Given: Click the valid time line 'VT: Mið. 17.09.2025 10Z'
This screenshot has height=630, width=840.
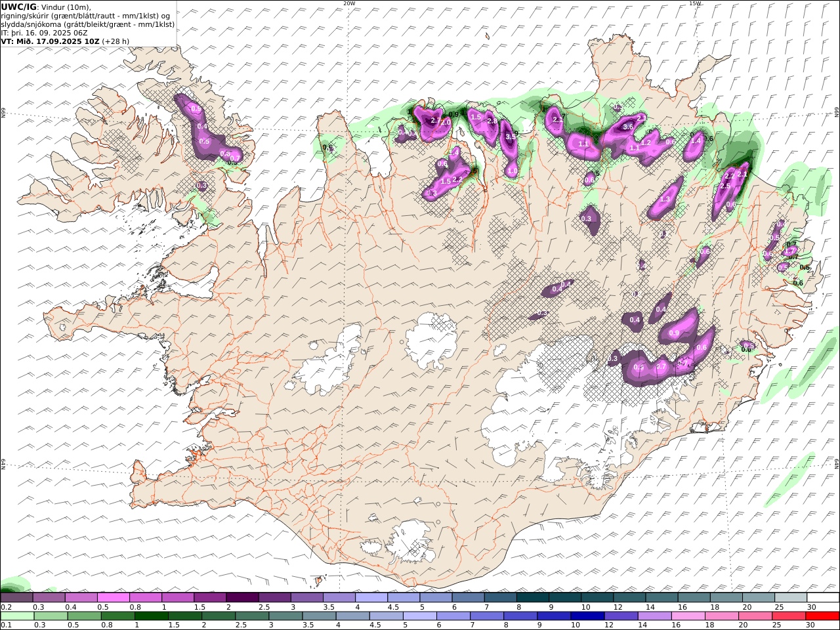Looking at the screenshot, I should pos(50,41).
